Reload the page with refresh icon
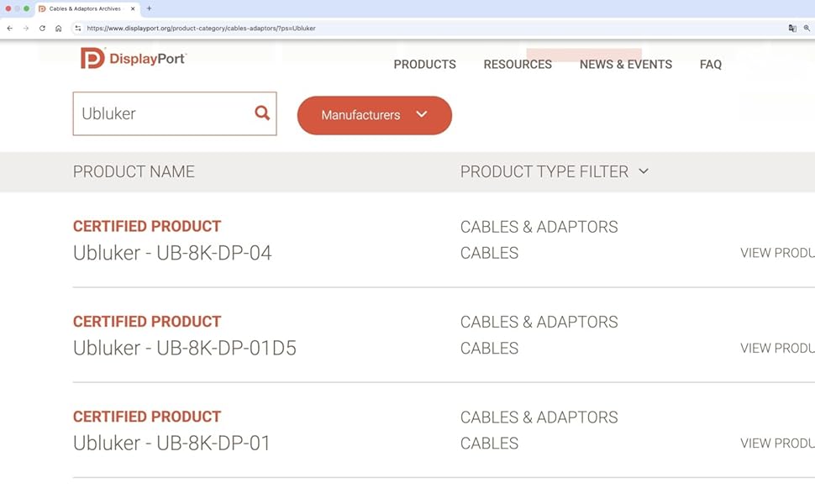This screenshot has height=504, width=815. click(x=42, y=28)
